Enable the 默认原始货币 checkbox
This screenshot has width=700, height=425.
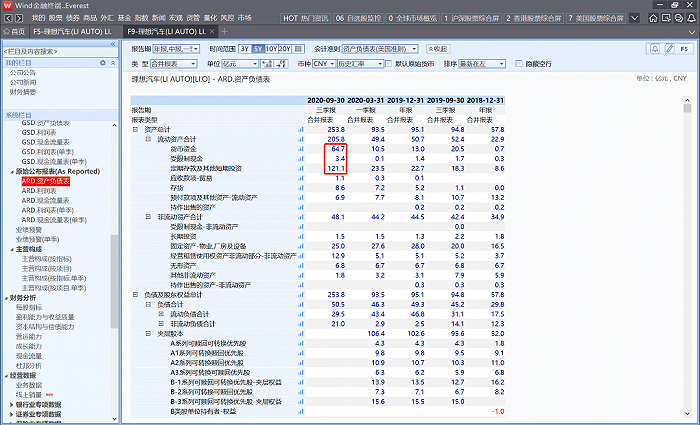coord(389,64)
